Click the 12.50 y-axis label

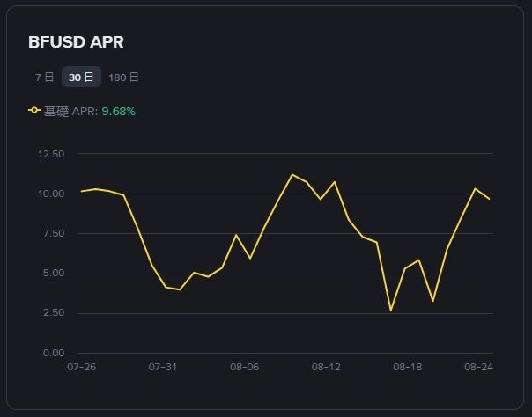pyautogui.click(x=52, y=154)
